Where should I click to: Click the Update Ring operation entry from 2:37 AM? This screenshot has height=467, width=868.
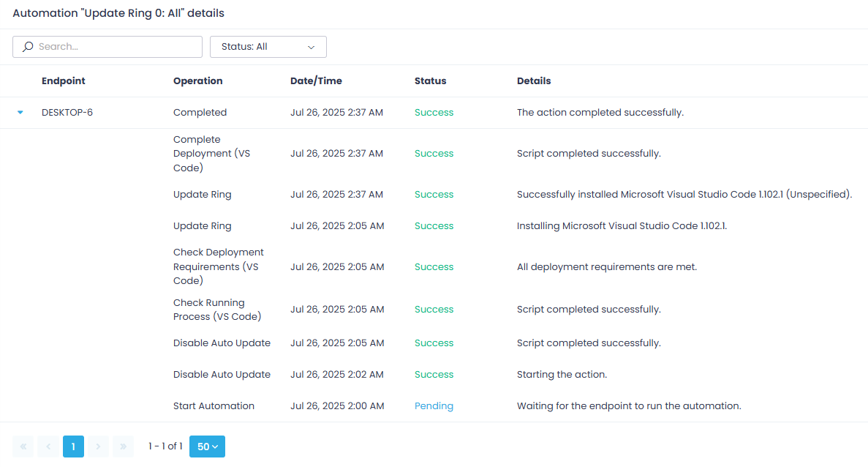click(x=203, y=194)
